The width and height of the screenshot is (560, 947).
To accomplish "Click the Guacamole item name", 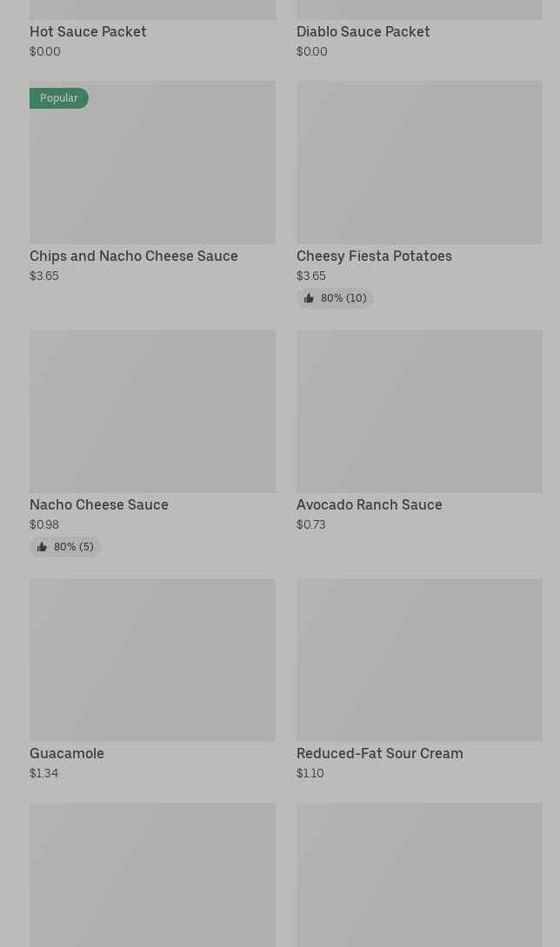I will coord(67,753).
